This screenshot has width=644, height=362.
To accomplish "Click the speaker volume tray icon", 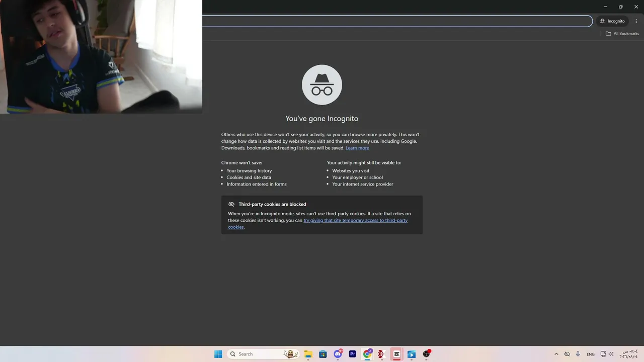I will (611, 354).
